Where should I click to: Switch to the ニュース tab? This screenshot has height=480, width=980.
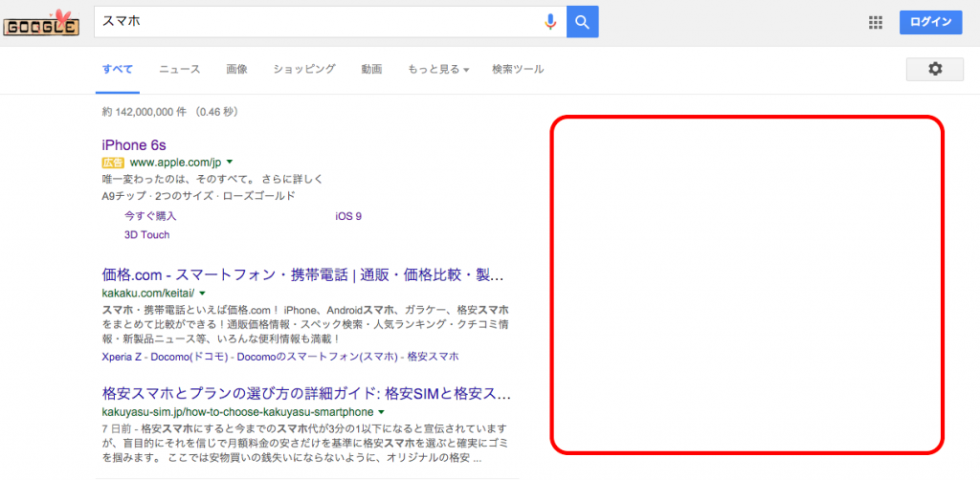coord(179,69)
